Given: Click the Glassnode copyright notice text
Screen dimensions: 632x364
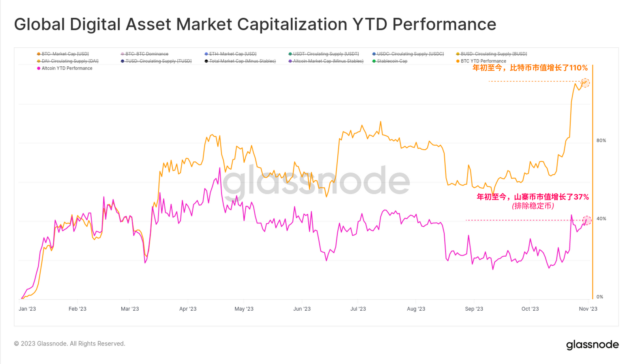Looking at the screenshot, I should [x=70, y=343].
